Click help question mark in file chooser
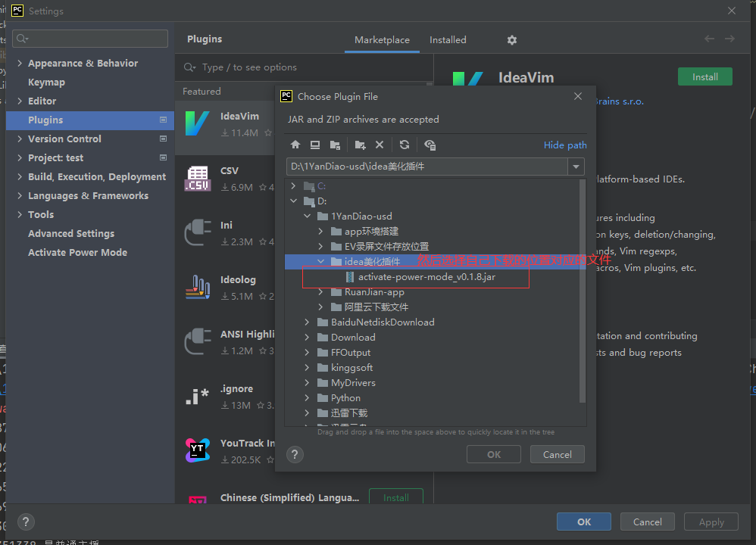The width and height of the screenshot is (756, 545). tap(295, 454)
